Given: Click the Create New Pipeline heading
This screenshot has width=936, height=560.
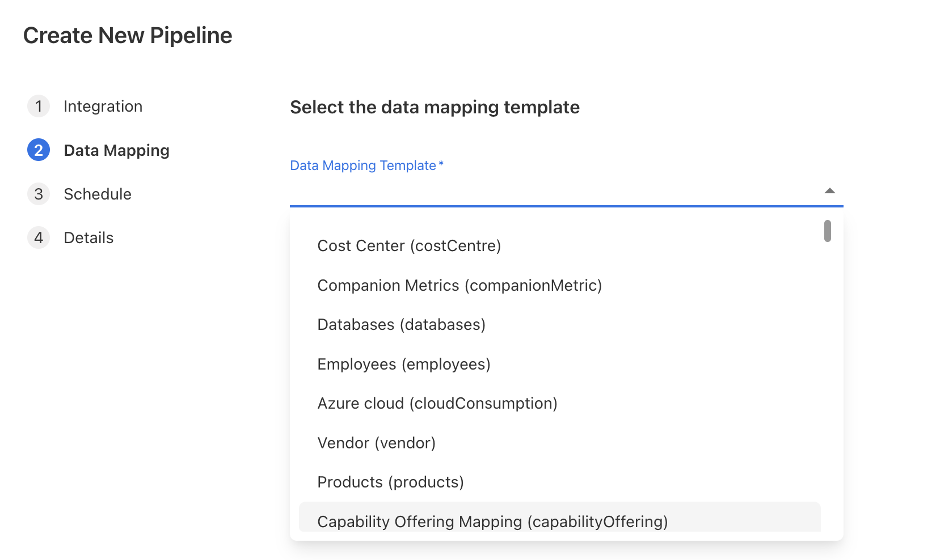Looking at the screenshot, I should (127, 35).
